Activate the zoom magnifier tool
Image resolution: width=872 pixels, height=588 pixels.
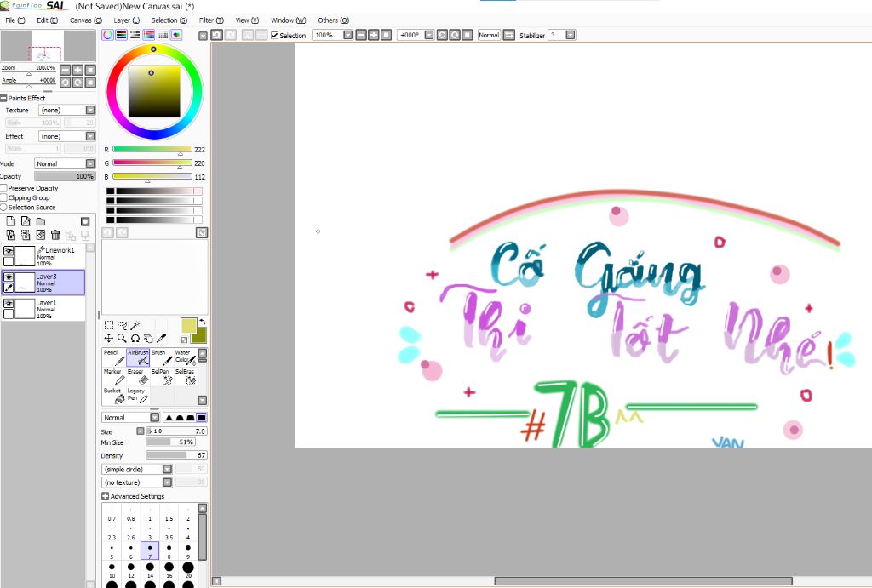(x=123, y=338)
